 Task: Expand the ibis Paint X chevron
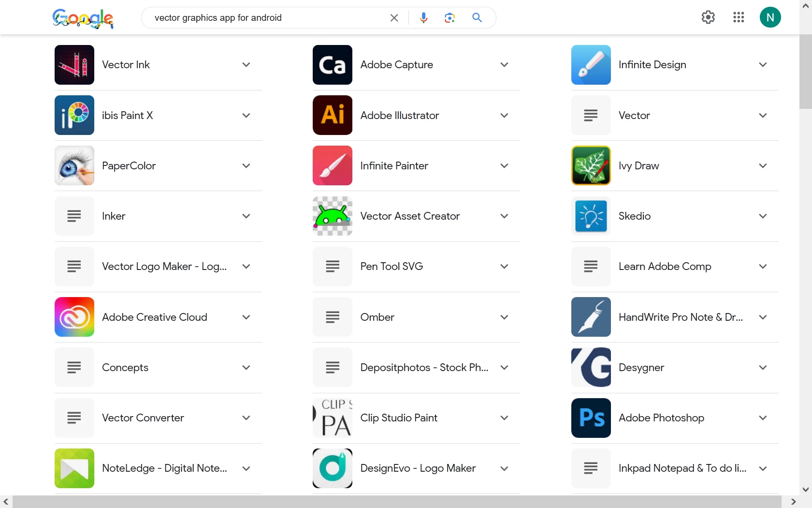click(246, 115)
